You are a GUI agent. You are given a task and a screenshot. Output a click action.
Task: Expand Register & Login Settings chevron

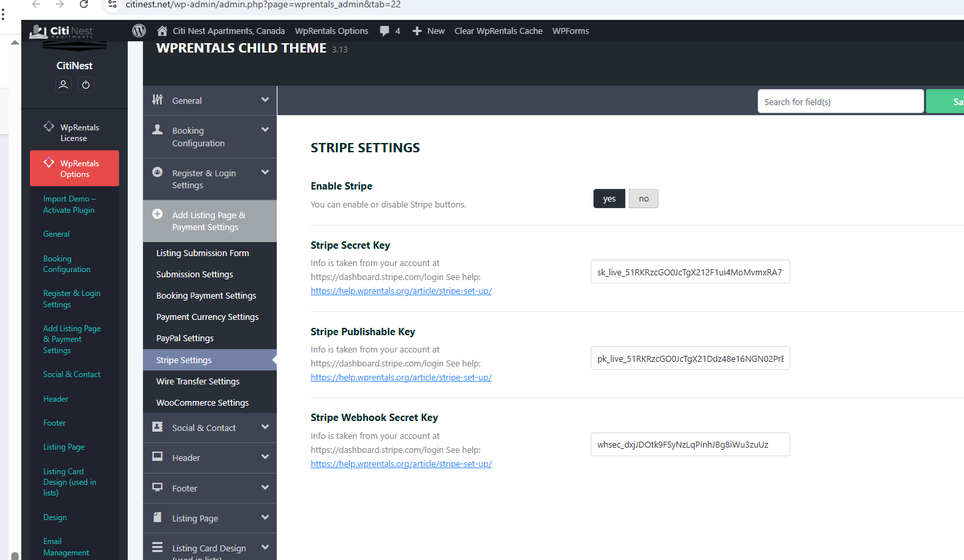(265, 172)
